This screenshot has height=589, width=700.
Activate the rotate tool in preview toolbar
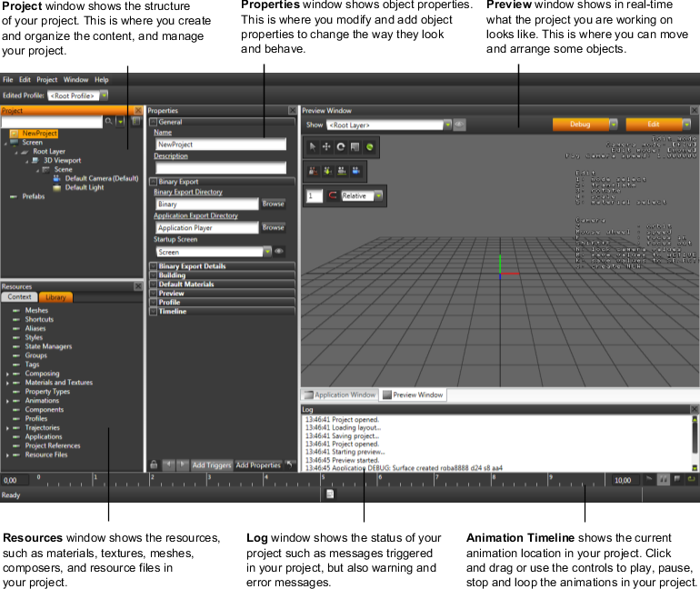click(x=341, y=146)
